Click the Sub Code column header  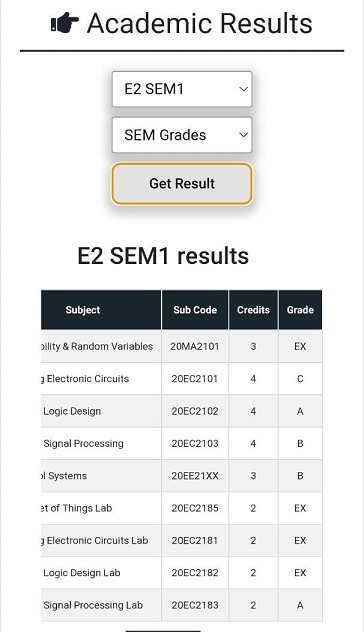(x=195, y=310)
